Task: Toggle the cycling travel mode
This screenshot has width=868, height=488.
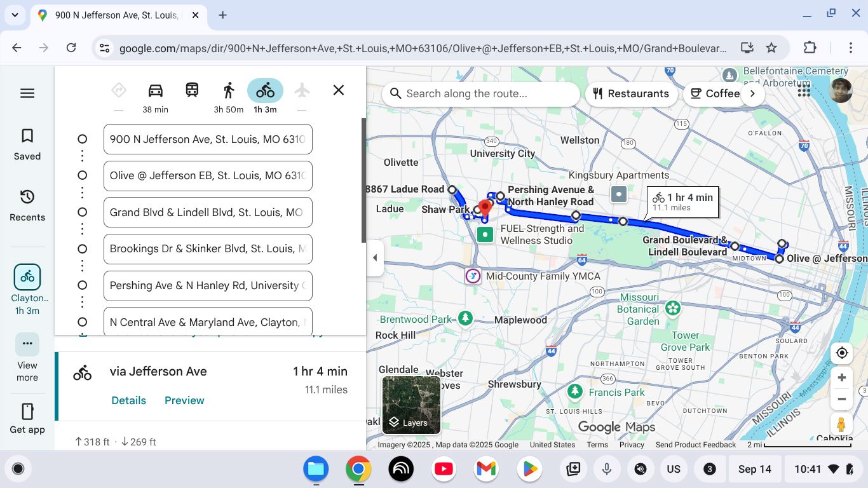Action: (x=265, y=91)
